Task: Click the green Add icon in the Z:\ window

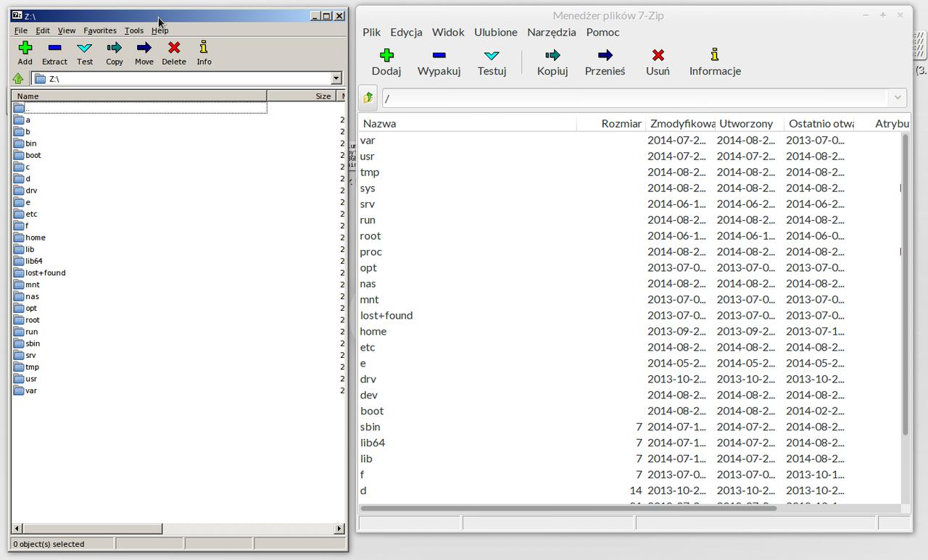Action: point(25,49)
